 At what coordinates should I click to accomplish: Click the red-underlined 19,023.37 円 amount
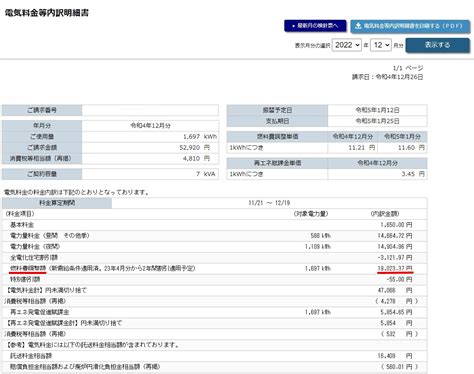point(395,268)
